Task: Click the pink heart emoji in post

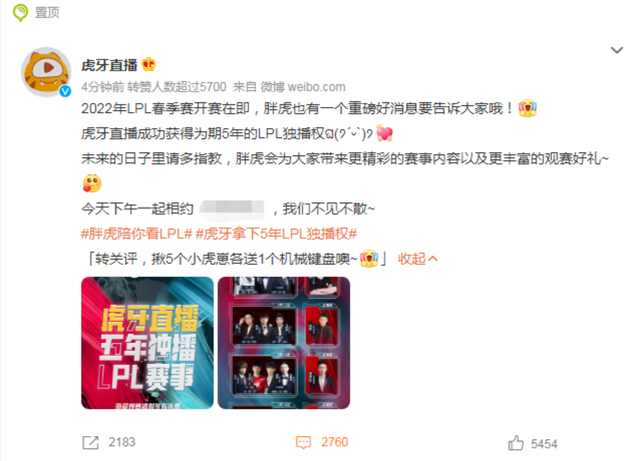Action: pos(384,134)
